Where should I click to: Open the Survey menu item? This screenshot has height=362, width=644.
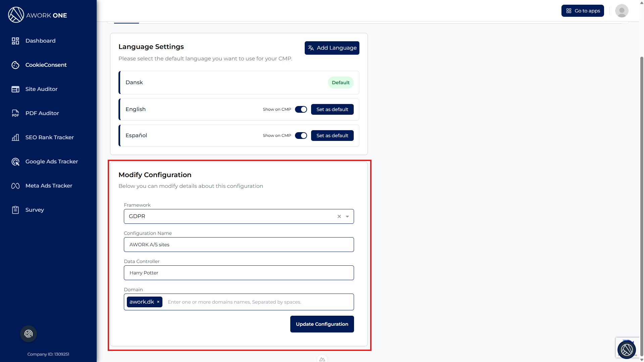[35, 210]
